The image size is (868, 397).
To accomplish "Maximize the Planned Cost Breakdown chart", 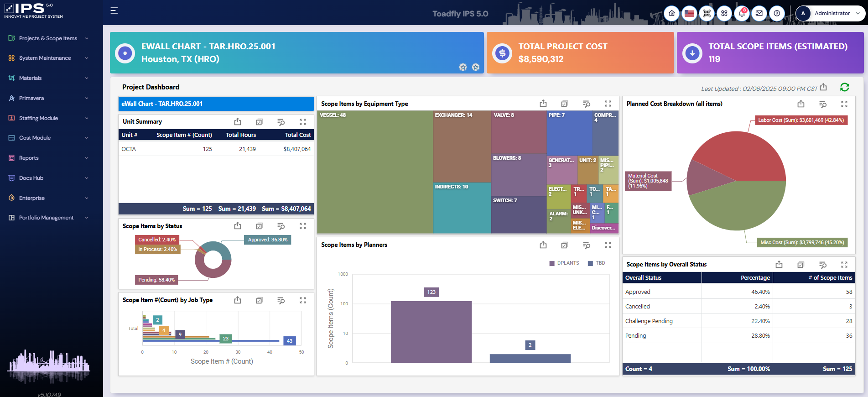I will click(x=844, y=104).
